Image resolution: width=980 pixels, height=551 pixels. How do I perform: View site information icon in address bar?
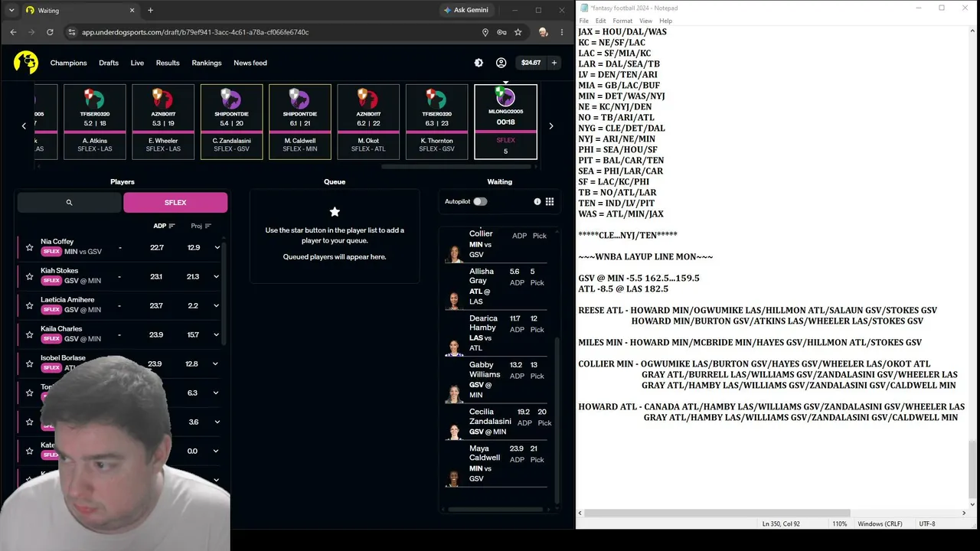click(x=72, y=32)
